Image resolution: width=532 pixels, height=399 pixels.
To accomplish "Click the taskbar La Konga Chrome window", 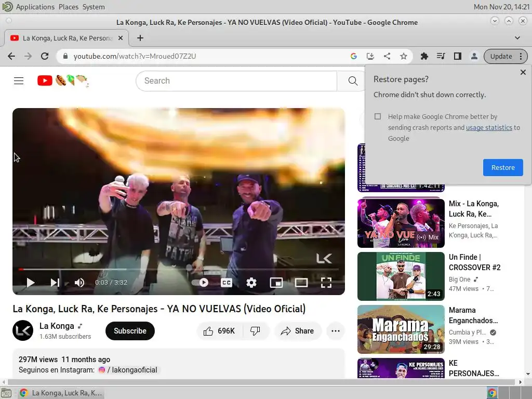I will click(61, 393).
